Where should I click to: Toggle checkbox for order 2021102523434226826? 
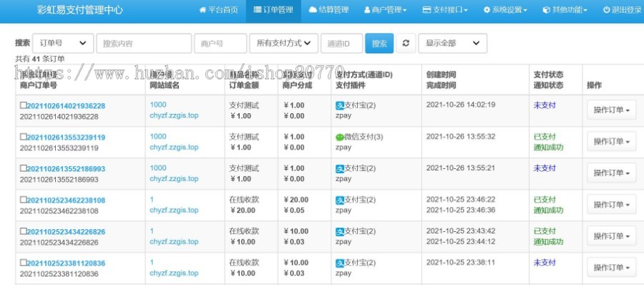pos(24,231)
